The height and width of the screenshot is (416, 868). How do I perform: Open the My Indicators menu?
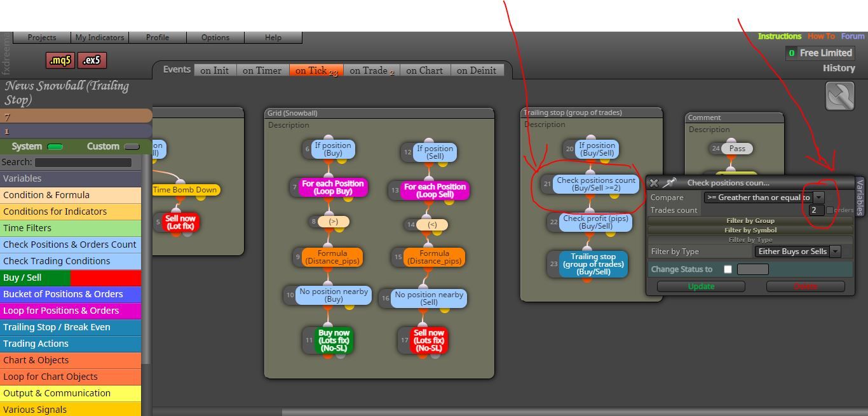pyautogui.click(x=100, y=37)
